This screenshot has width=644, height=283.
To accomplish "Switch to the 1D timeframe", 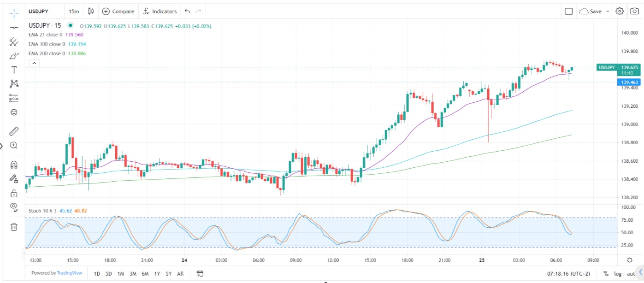I will (97, 273).
